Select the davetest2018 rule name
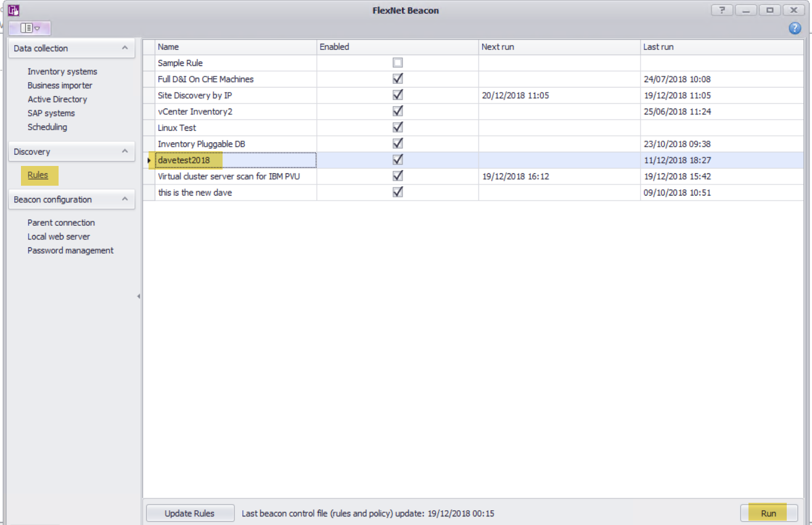Screen dimensions: 812x525 point(184,160)
